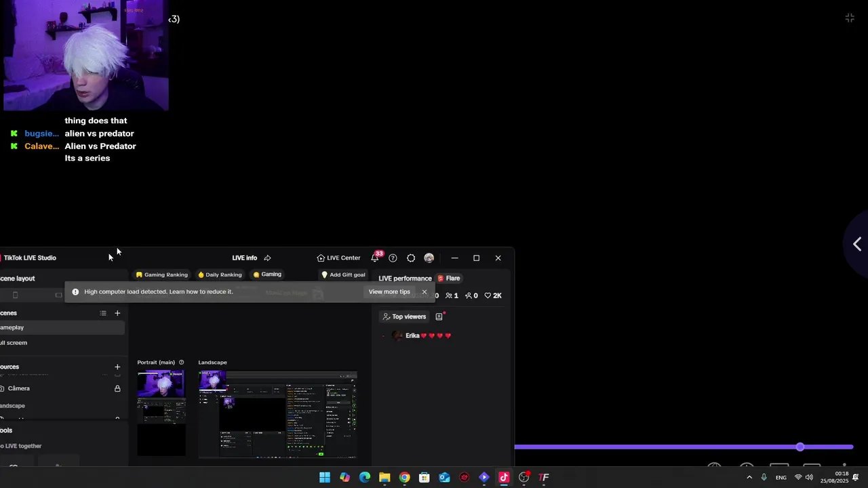Open TikTok LIVE Studio settings gear

[x=411, y=258]
